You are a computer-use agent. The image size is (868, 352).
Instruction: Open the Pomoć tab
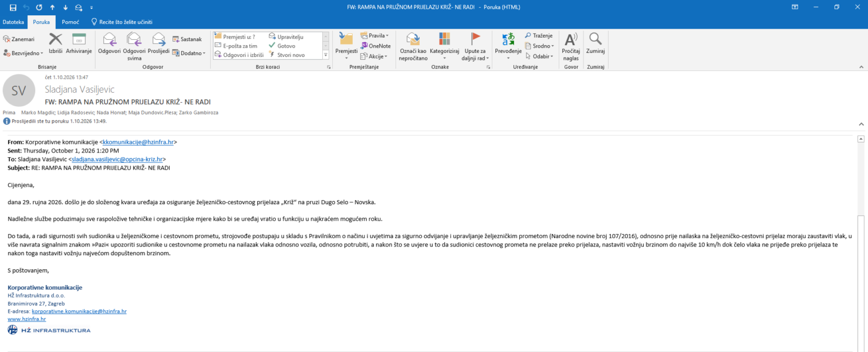pos(70,22)
